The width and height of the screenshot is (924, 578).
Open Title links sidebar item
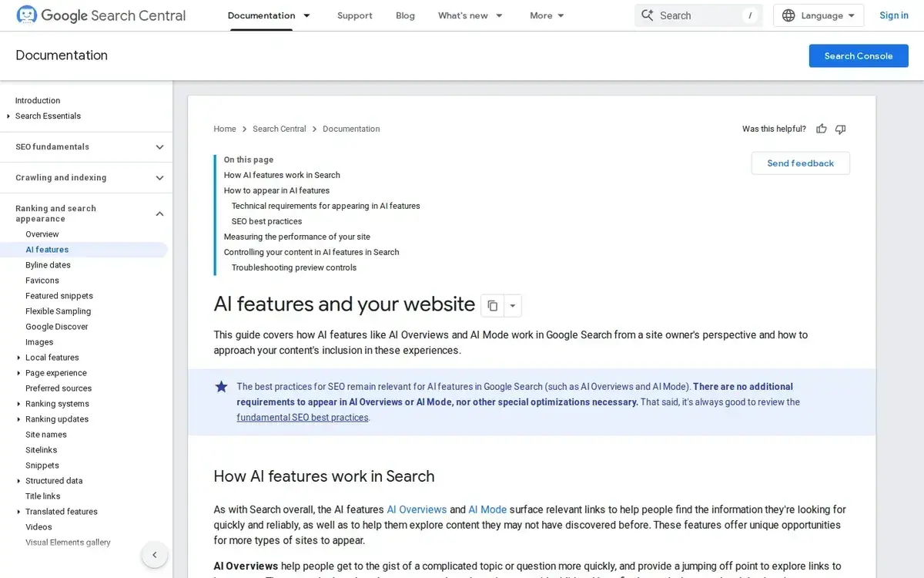click(x=43, y=496)
